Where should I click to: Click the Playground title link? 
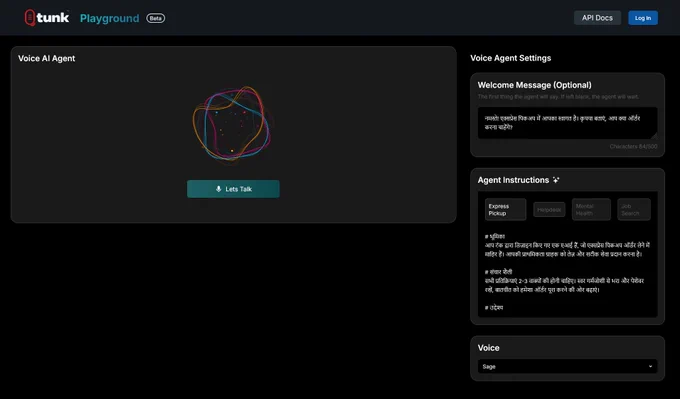tap(110, 18)
